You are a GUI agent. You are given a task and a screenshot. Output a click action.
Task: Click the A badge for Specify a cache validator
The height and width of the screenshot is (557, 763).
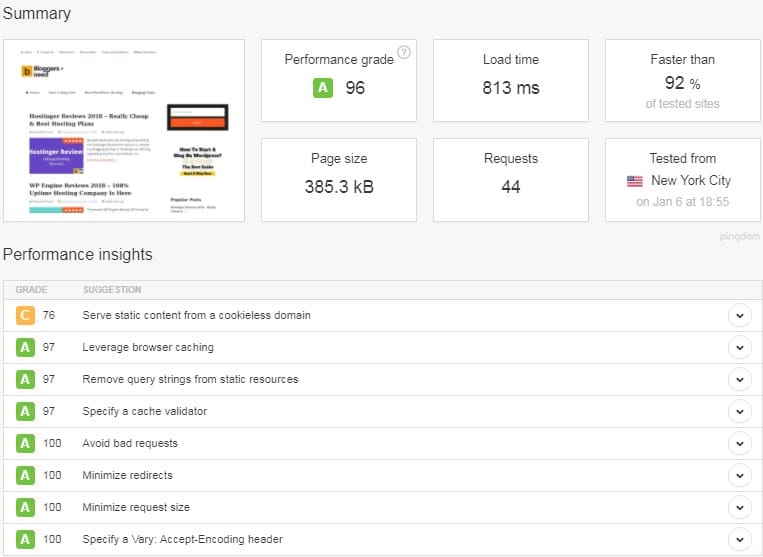pyautogui.click(x=25, y=412)
